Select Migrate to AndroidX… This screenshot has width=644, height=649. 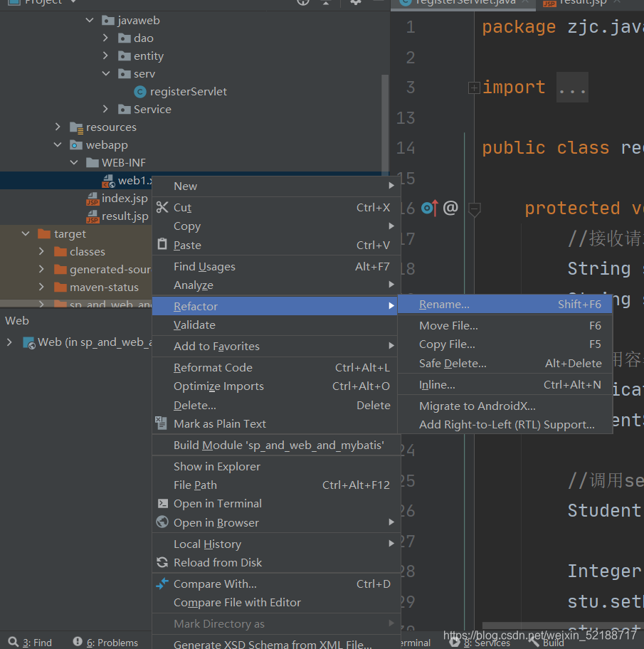[x=505, y=406]
